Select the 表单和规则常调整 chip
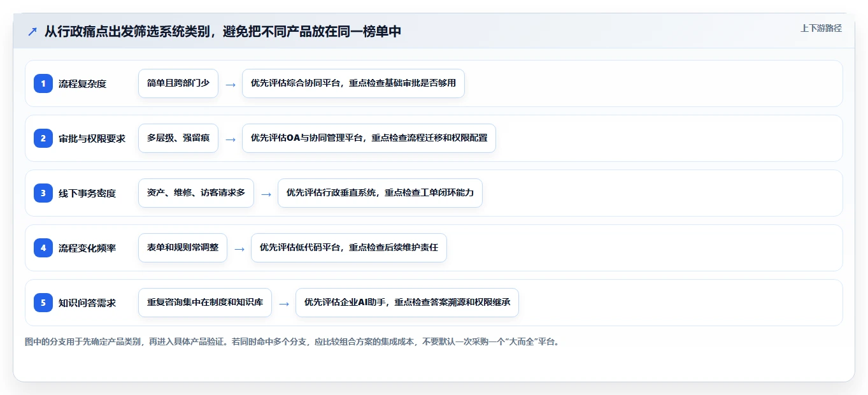 [183, 248]
